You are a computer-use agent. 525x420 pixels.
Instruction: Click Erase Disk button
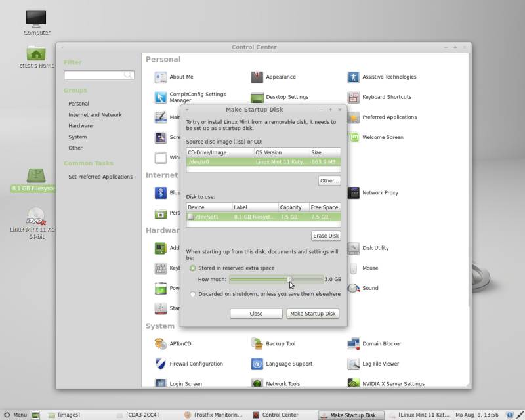[325, 236]
